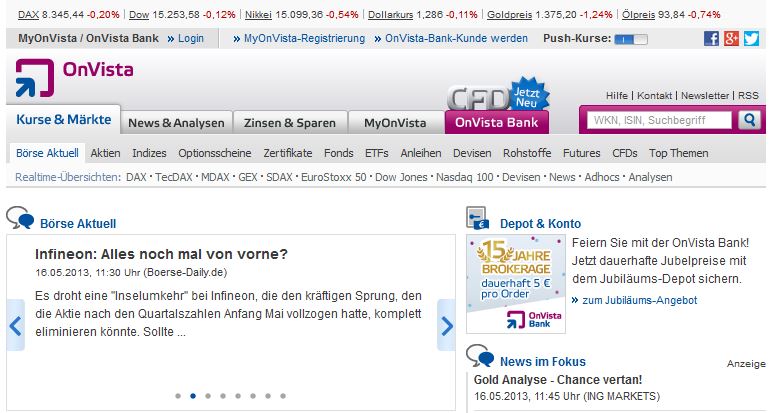The image size is (771, 413).
Task: Select ETFs in the submenu
Action: (377, 153)
